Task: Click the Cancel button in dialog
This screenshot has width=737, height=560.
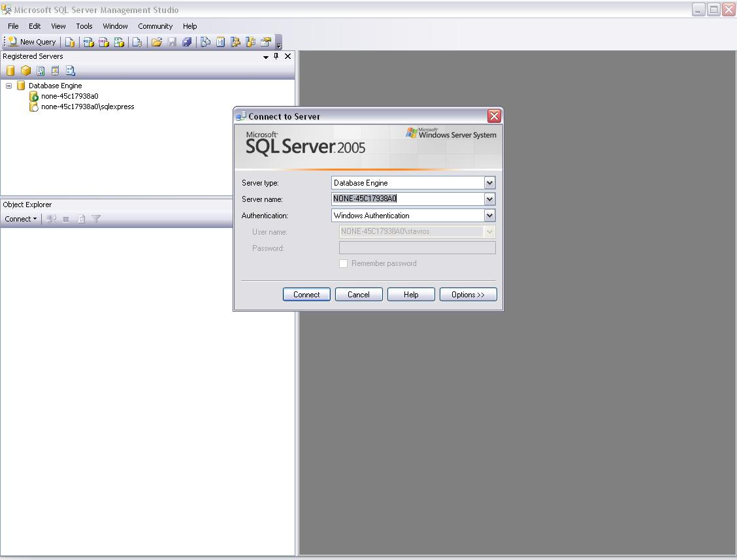Action: [x=359, y=295]
